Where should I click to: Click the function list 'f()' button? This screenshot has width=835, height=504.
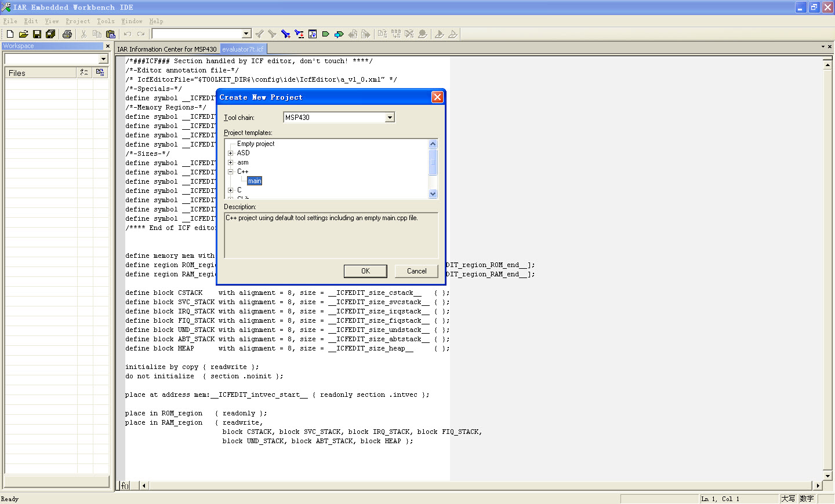tap(125, 485)
